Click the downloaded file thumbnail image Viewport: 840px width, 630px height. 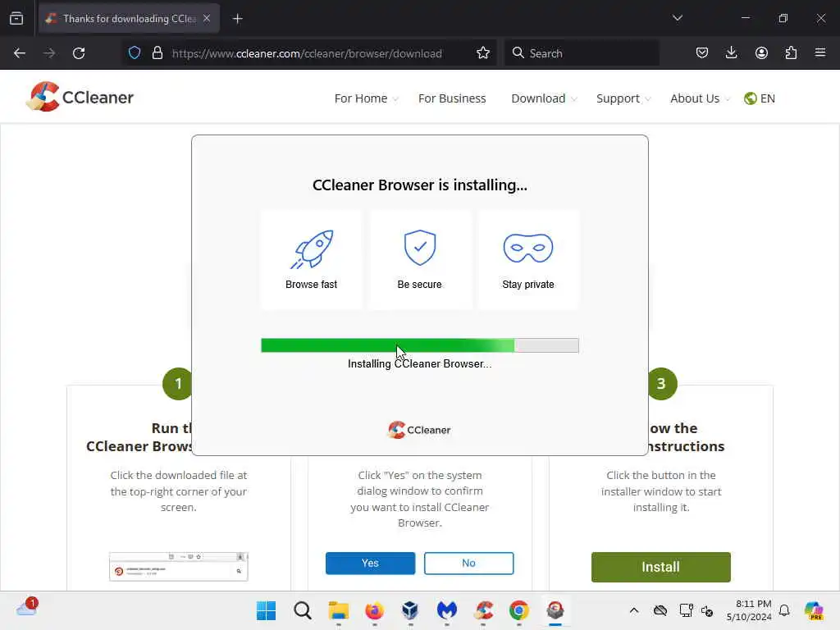tap(178, 566)
